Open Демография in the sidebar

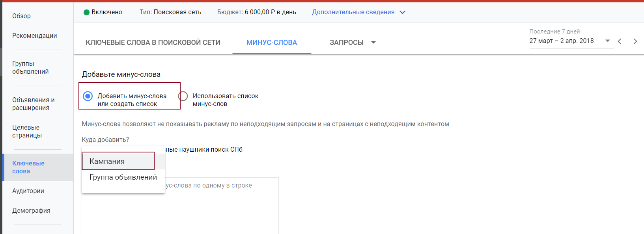31,211
